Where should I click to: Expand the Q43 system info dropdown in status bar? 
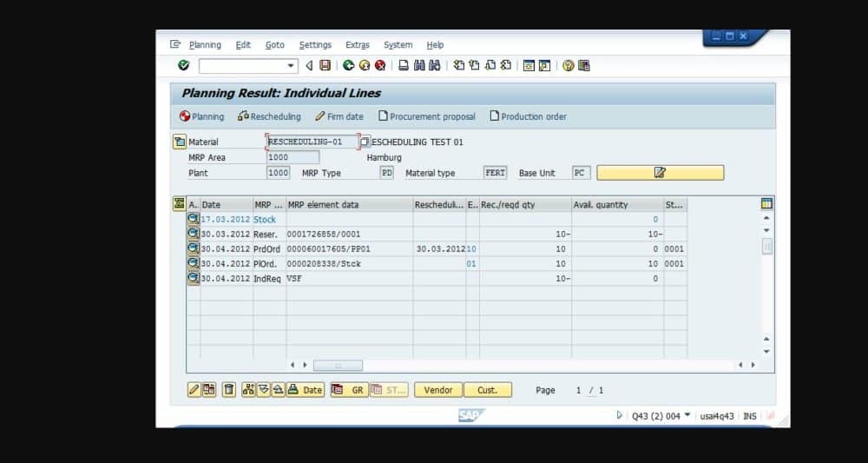point(687,414)
